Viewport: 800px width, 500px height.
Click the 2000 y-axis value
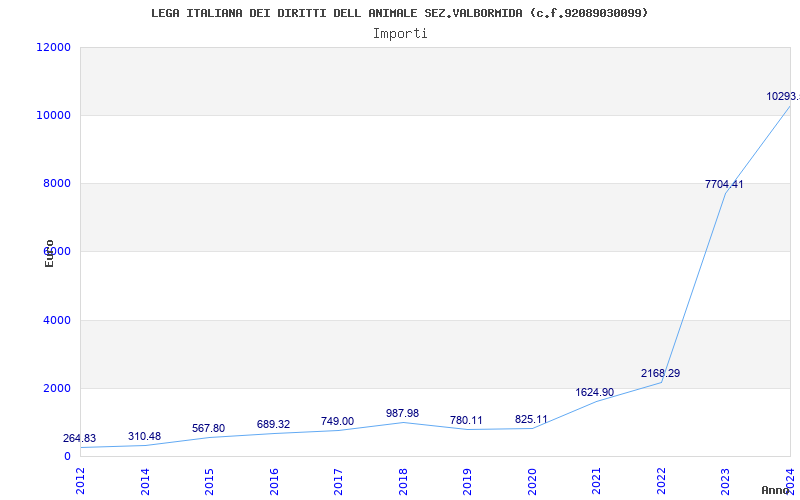point(56,388)
